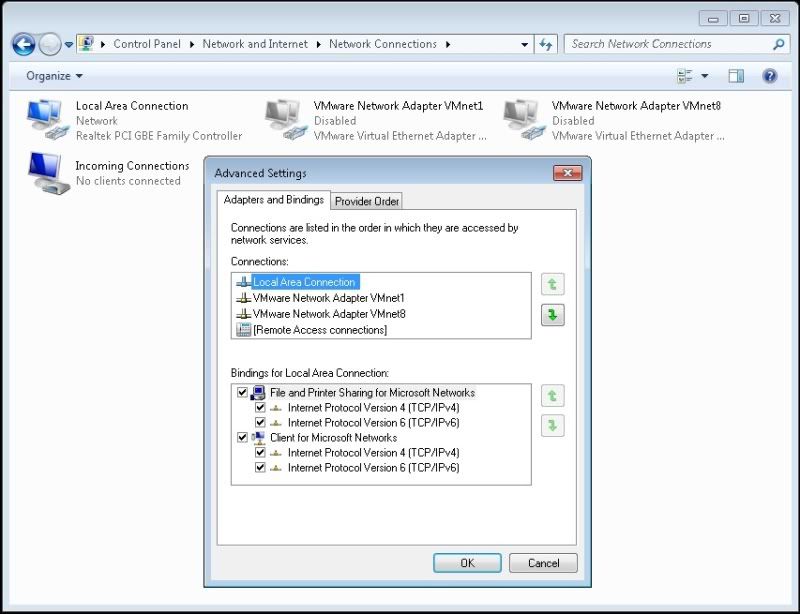
Task: Open the Organize menu
Action: 54,76
